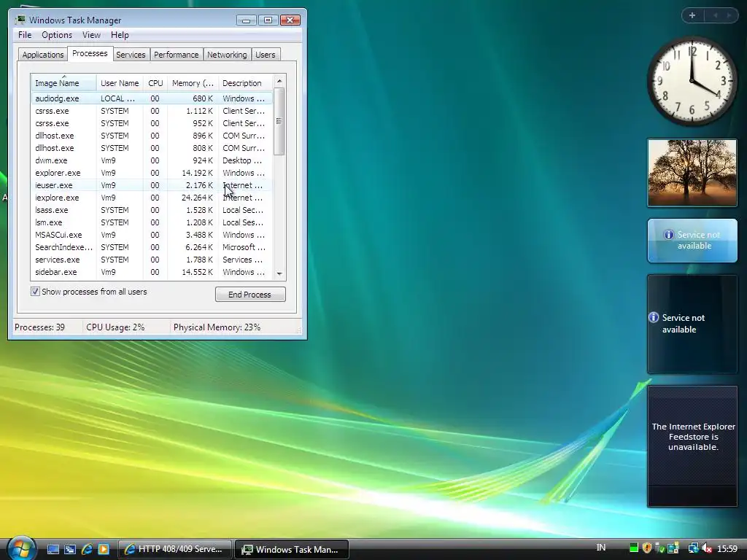Select the audiodg.exe process row
The height and width of the screenshot is (560, 747).
[152, 98]
